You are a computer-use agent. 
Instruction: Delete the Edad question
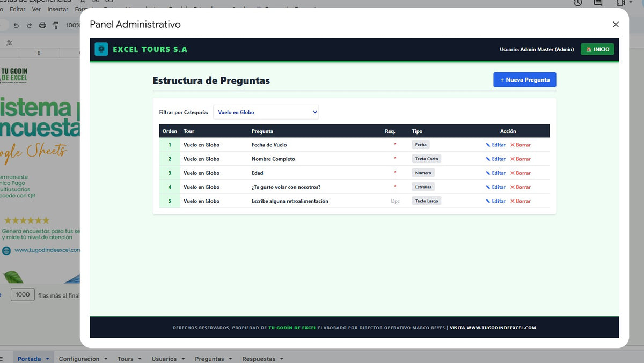tap(521, 173)
